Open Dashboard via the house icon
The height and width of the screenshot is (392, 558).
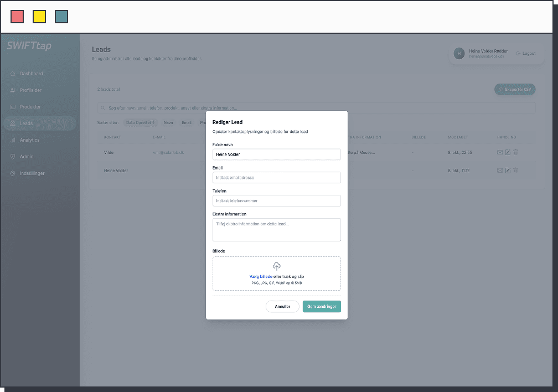point(13,74)
